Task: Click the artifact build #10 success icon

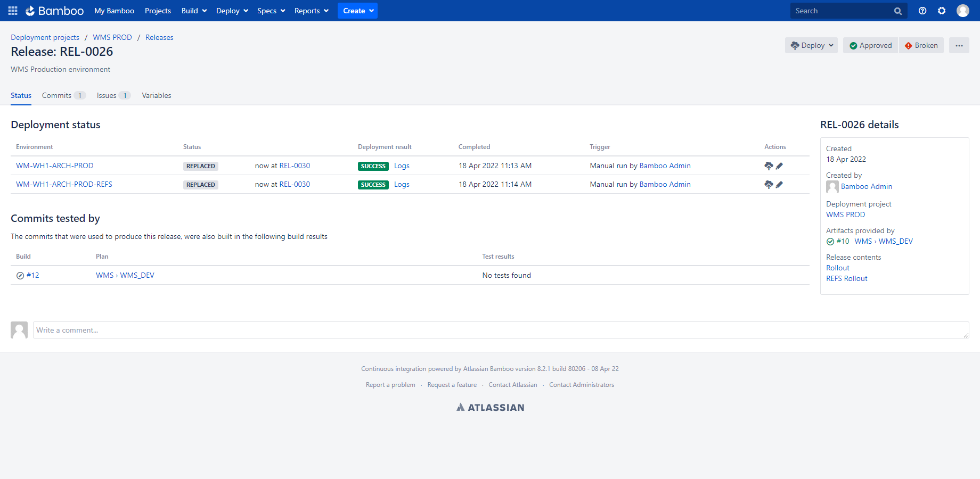Action: 830,242
